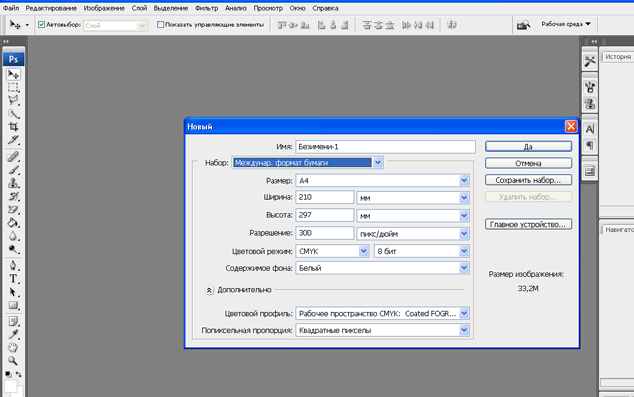Image resolution: width=634 pixels, height=397 pixels.
Task: Open the Окно menu
Action: 297,8
